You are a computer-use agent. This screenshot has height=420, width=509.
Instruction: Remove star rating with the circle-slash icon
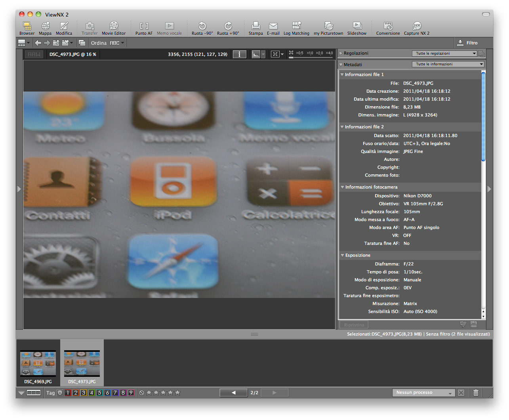[141, 393]
